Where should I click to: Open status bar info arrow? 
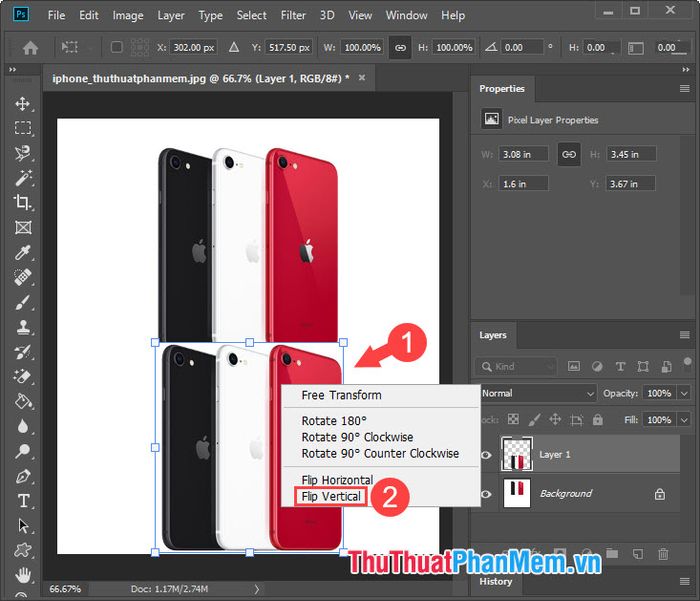coord(257,589)
